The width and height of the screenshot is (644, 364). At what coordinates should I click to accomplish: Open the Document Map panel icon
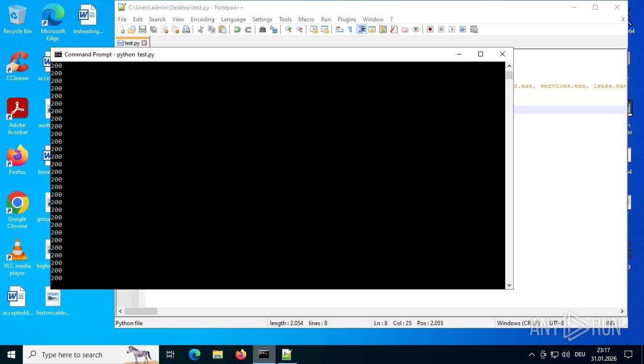coord(383,29)
